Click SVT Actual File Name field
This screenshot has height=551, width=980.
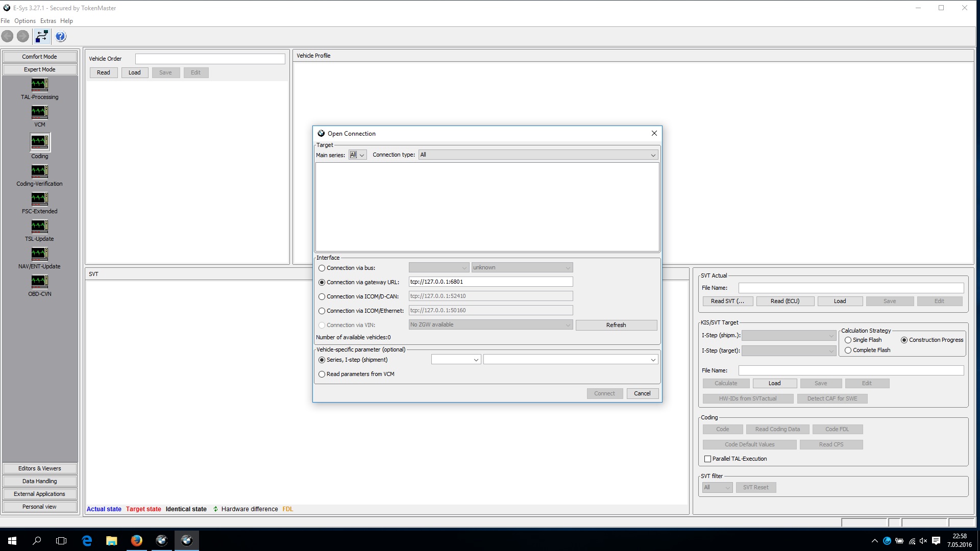(x=851, y=288)
